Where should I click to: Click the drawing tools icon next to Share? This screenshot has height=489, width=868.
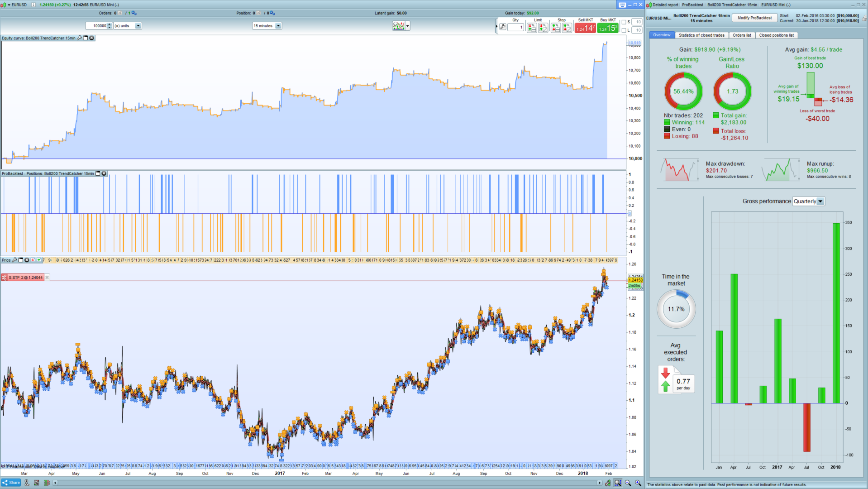click(27, 483)
